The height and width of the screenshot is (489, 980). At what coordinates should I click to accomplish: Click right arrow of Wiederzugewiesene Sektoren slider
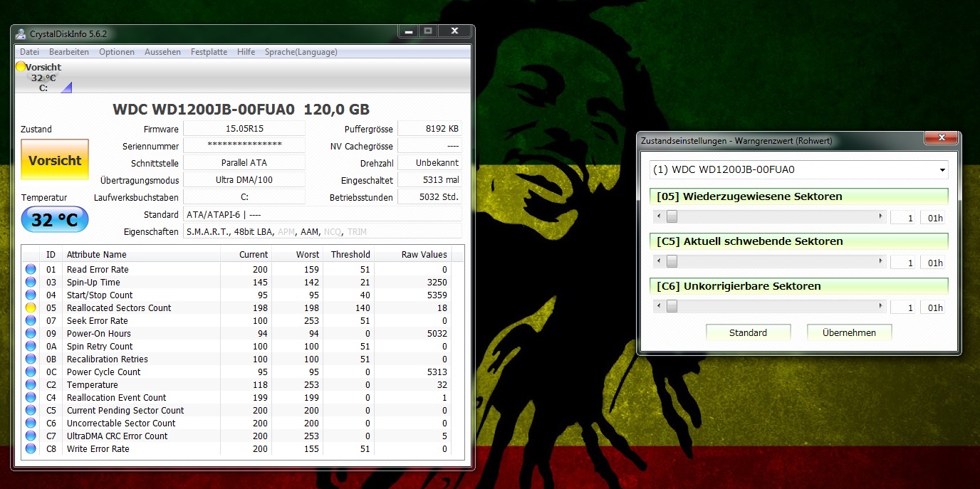(x=880, y=216)
